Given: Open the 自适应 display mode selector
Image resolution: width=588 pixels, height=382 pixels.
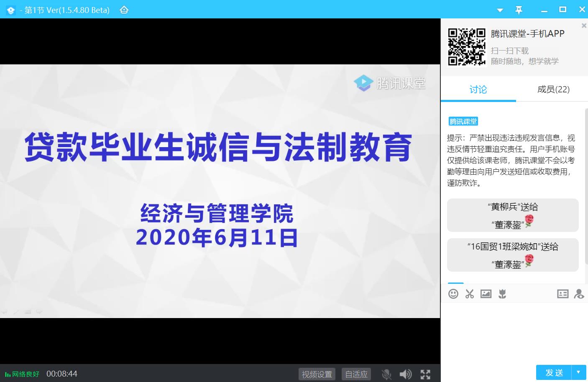Looking at the screenshot, I should pos(356,374).
